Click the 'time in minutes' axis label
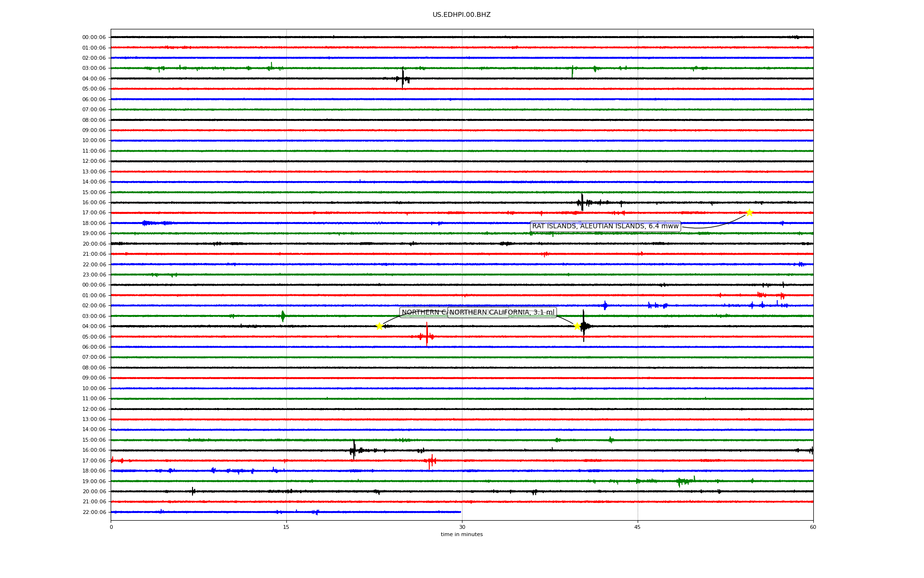This screenshot has width=924, height=578. tap(462, 534)
